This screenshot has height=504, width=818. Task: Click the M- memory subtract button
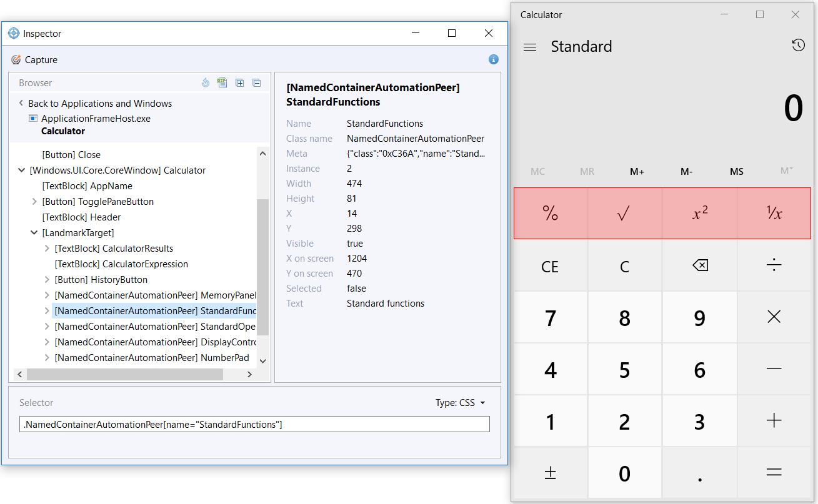[687, 172]
